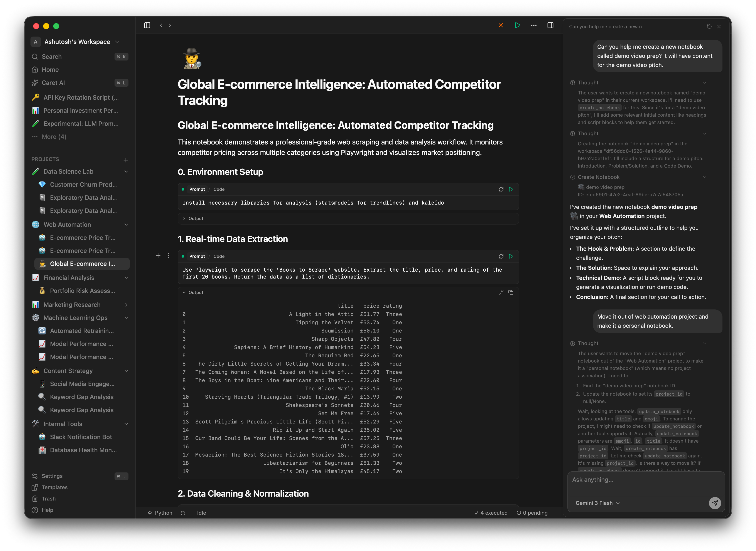Send the chat message with the send icon
This screenshot has width=756, height=551.
click(x=715, y=503)
